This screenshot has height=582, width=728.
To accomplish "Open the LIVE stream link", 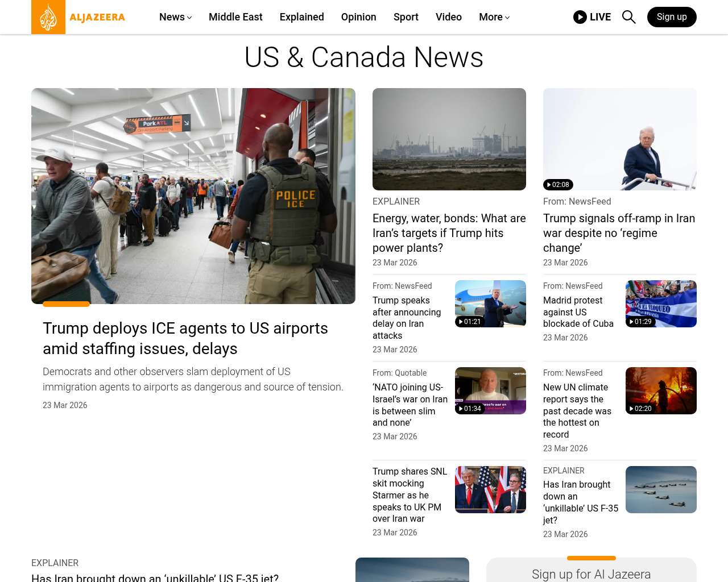I will pos(592,17).
